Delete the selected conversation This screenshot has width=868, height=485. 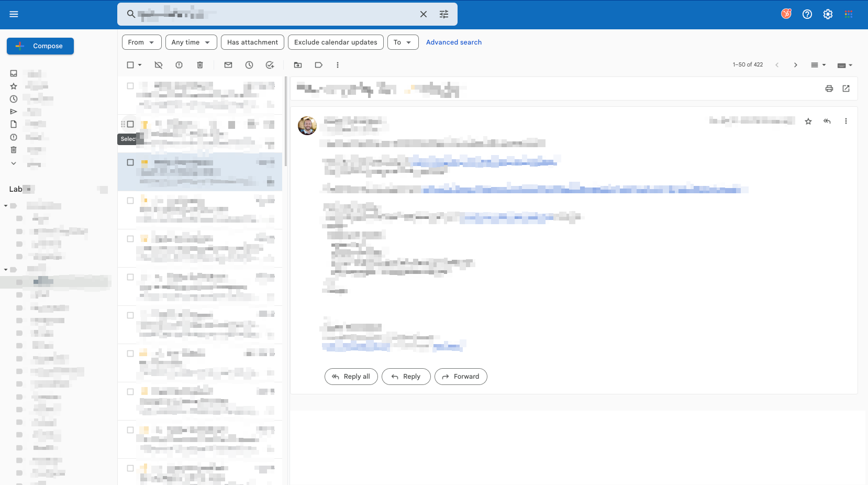tap(199, 64)
